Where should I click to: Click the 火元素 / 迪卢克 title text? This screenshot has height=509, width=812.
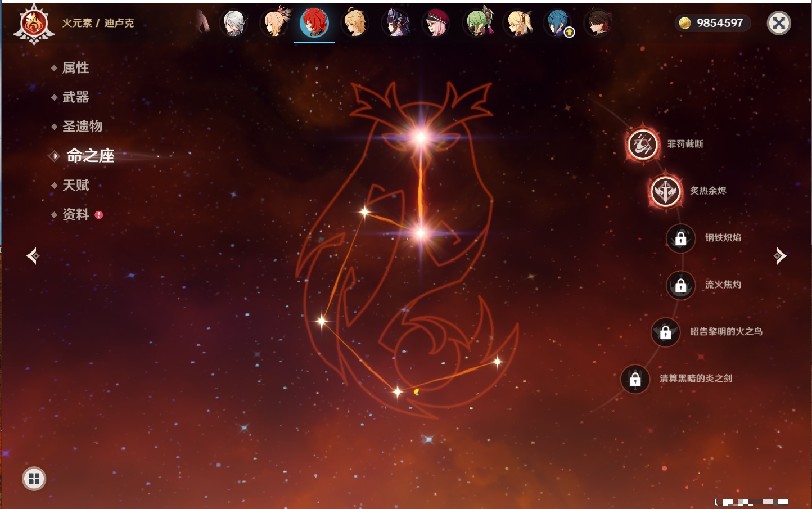pos(98,23)
